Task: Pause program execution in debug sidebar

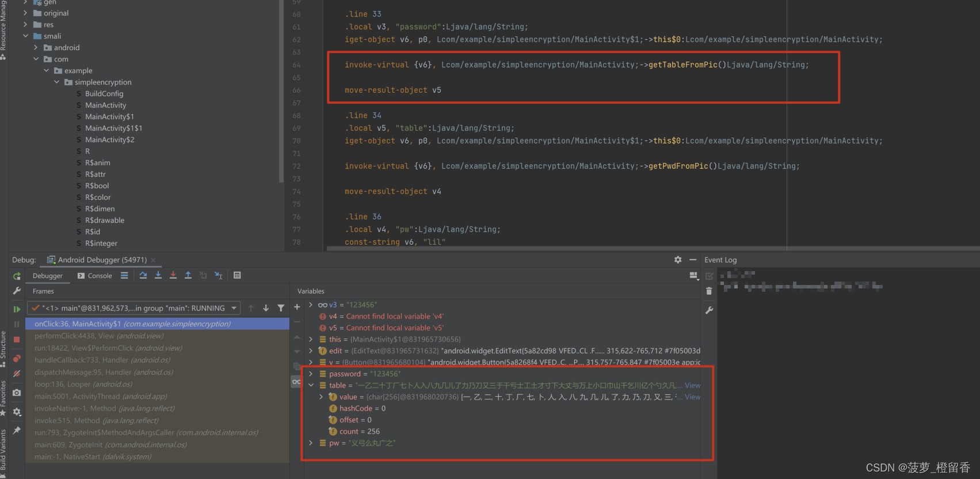Action: (17, 324)
